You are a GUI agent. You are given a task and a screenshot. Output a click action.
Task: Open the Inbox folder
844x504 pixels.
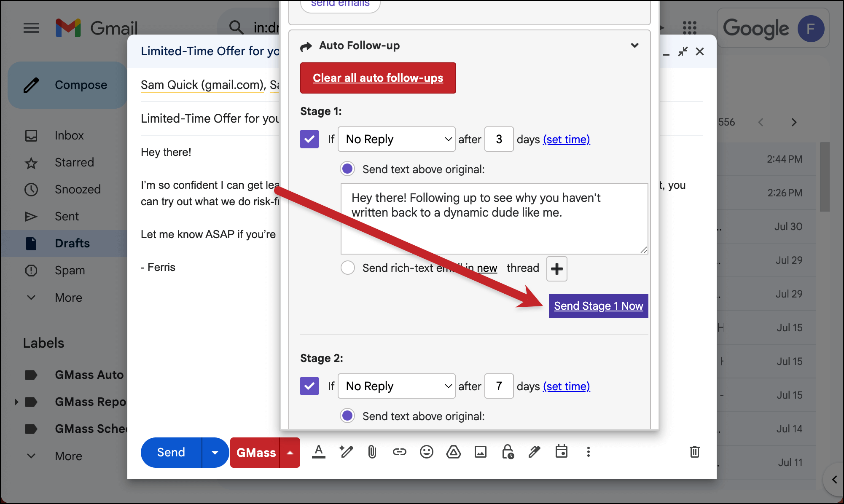point(69,135)
